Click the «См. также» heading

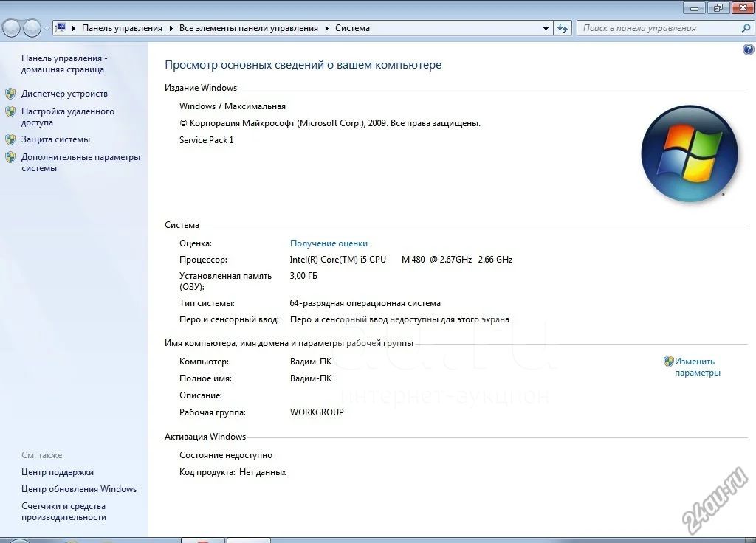point(41,454)
